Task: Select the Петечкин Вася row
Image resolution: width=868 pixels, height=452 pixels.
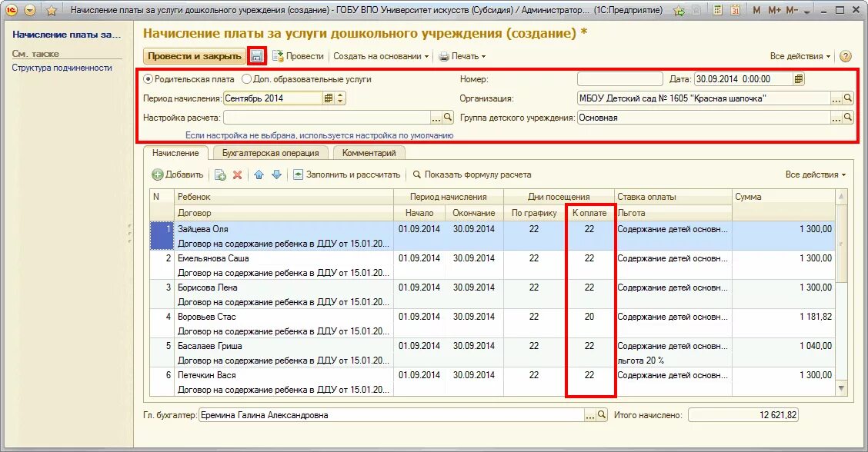Action: (492, 382)
